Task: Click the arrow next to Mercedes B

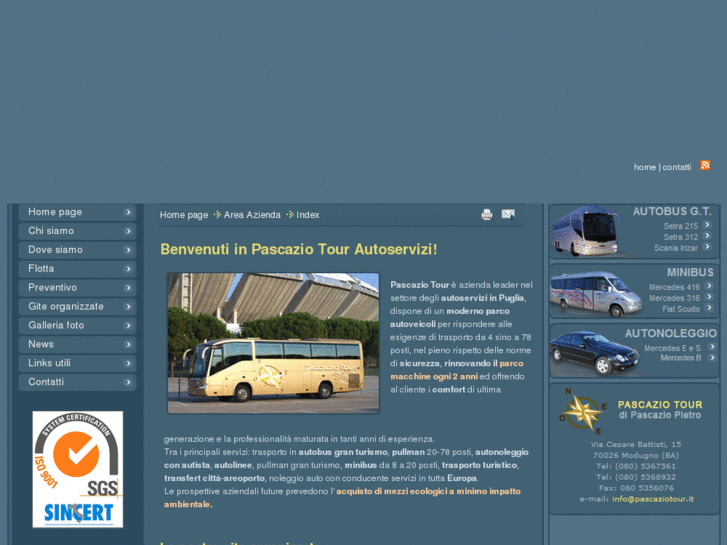Action: (x=712, y=358)
